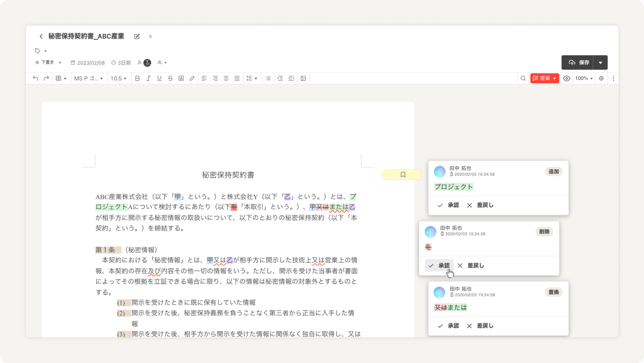
Task: Click the bookmark icon beside the document
Action: (x=403, y=175)
